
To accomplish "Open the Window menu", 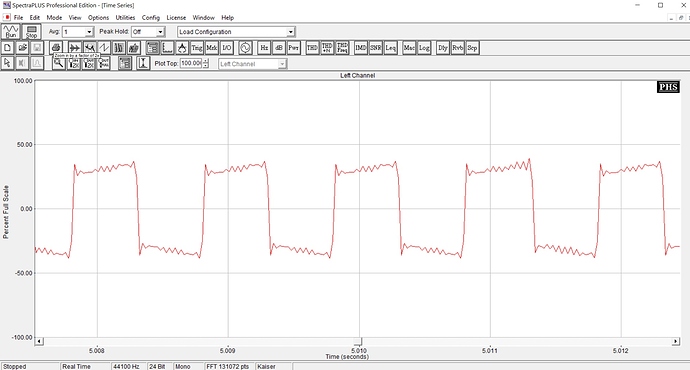I will coord(203,18).
